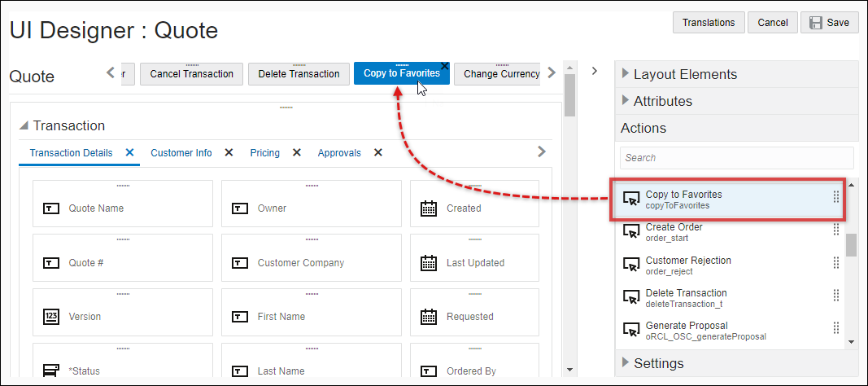Click the actions list scrollbar thumb
This screenshot has width=868, height=386.
[852, 245]
